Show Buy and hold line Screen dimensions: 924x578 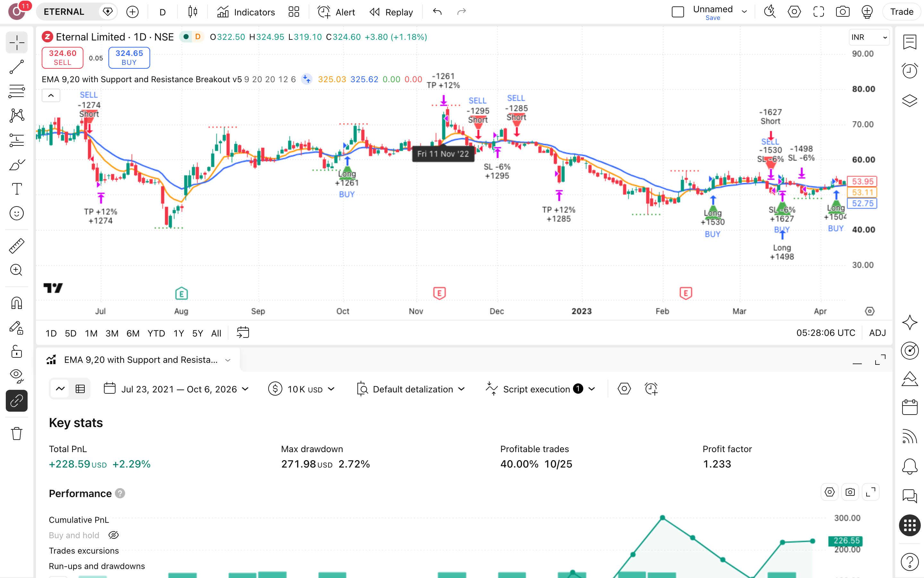coord(113,535)
